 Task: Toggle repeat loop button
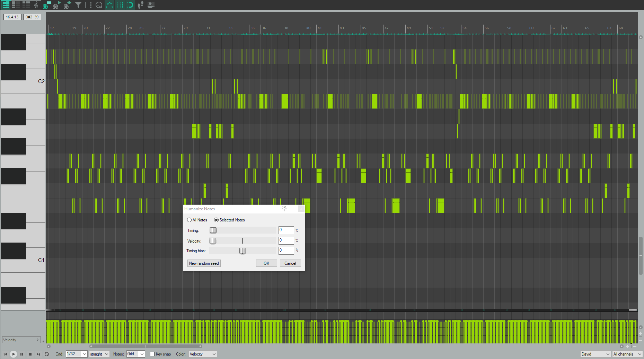[47, 354]
